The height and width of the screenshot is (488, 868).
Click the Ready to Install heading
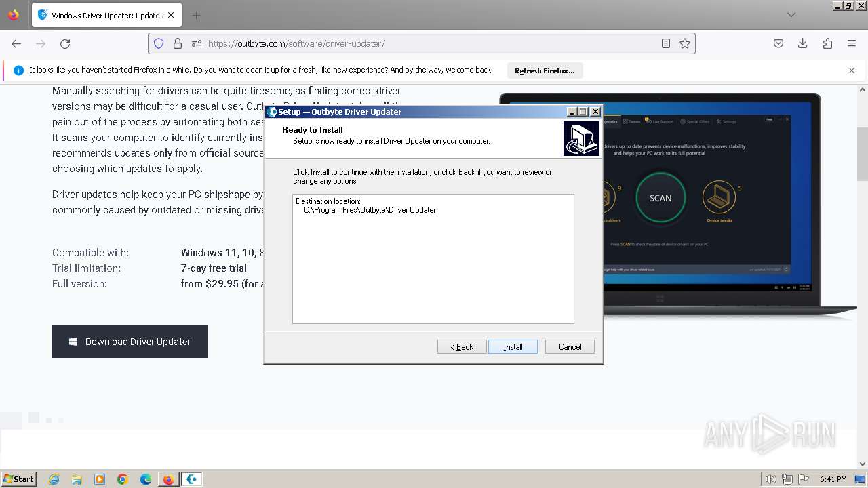pyautogui.click(x=313, y=130)
